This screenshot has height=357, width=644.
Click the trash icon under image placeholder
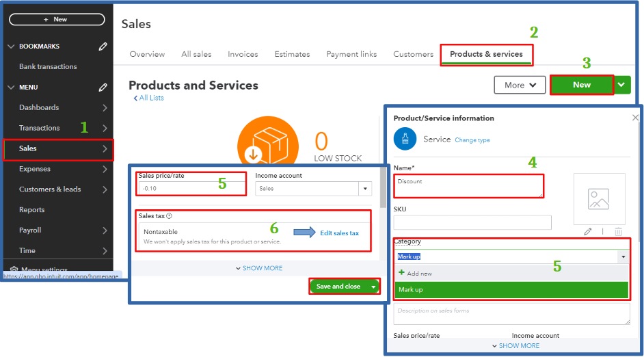(x=618, y=232)
